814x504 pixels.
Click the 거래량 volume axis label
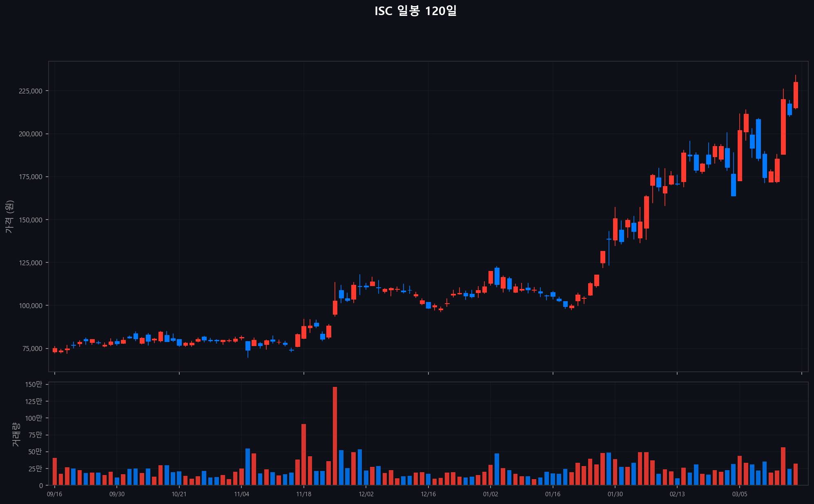point(16,434)
